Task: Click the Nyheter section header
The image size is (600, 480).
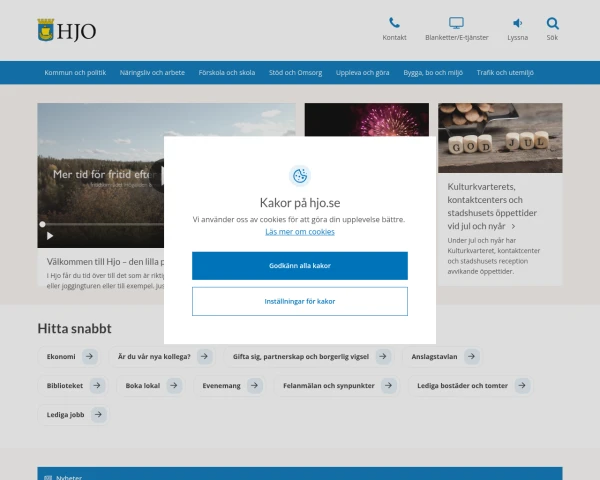Action: click(300, 473)
